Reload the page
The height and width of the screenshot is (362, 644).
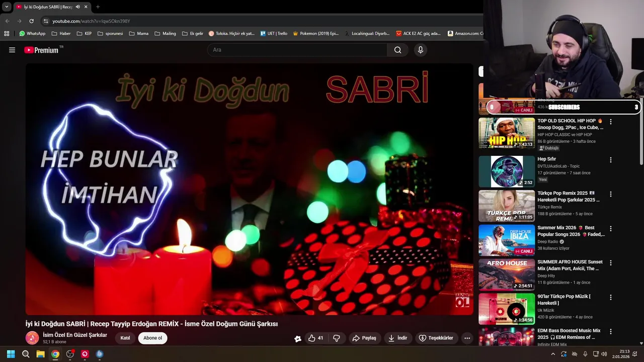[x=31, y=21]
